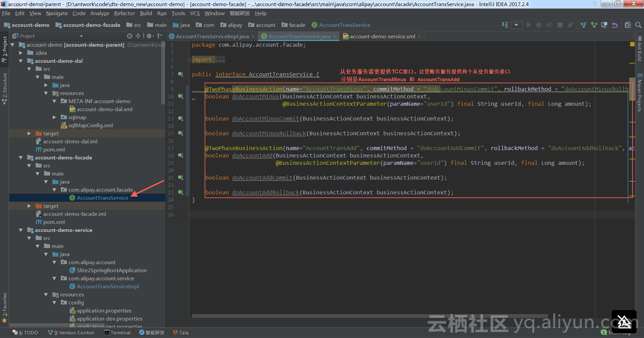This screenshot has width=644, height=338.
Task: Click AccountTransService breadcrumb
Action: point(341,25)
